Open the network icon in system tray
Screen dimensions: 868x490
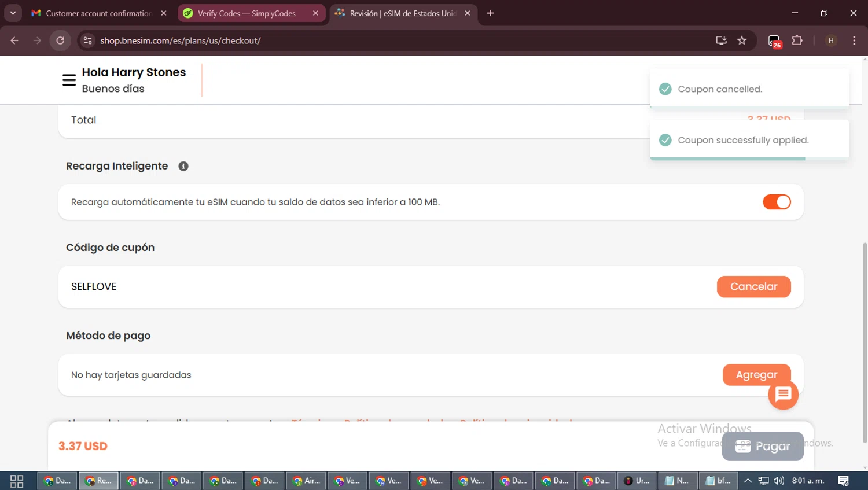click(763, 481)
